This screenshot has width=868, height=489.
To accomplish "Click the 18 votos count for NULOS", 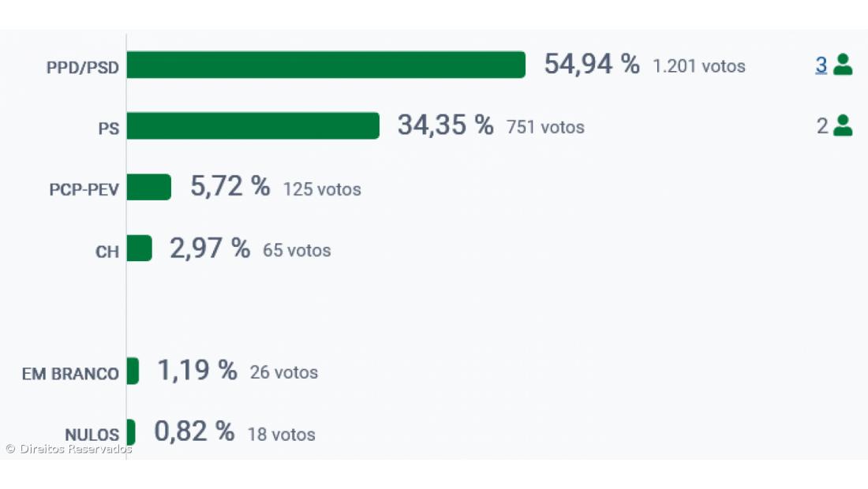I will tap(282, 435).
